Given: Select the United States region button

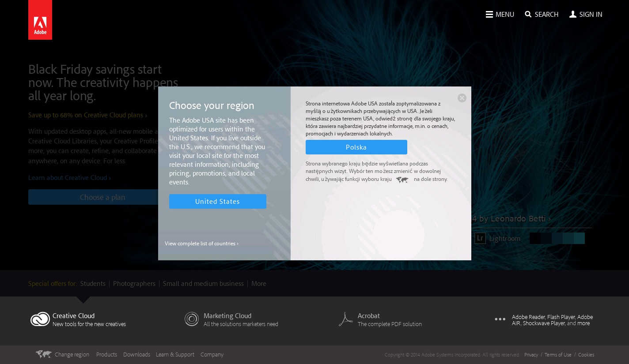Looking at the screenshot, I should pyautogui.click(x=217, y=201).
